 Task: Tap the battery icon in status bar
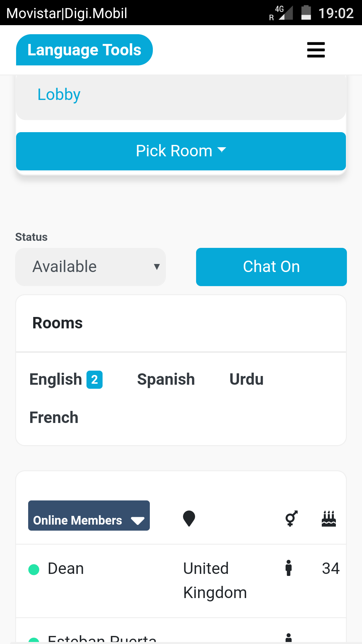(306, 13)
